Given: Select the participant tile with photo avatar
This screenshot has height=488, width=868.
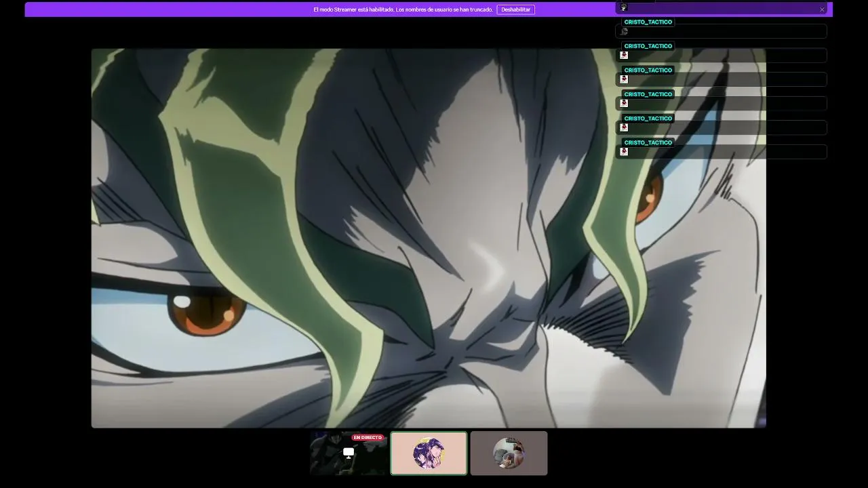Looking at the screenshot, I should pos(509,453).
